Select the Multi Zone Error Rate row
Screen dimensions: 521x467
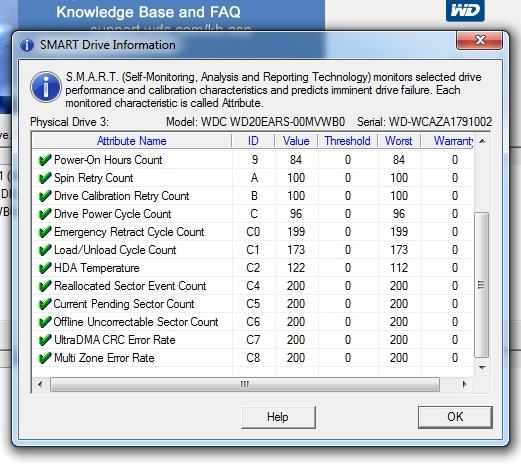point(253,358)
